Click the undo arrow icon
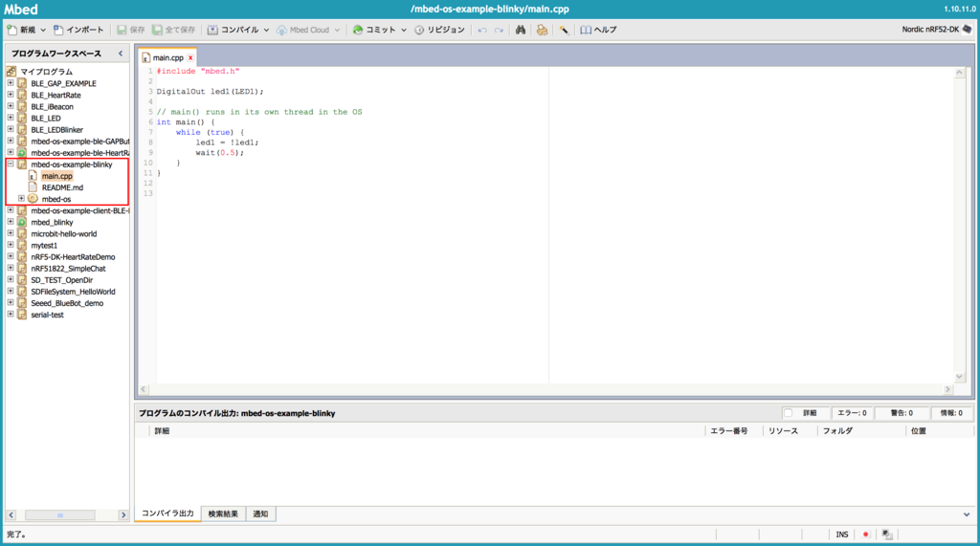The width and height of the screenshot is (980, 546). click(x=482, y=30)
